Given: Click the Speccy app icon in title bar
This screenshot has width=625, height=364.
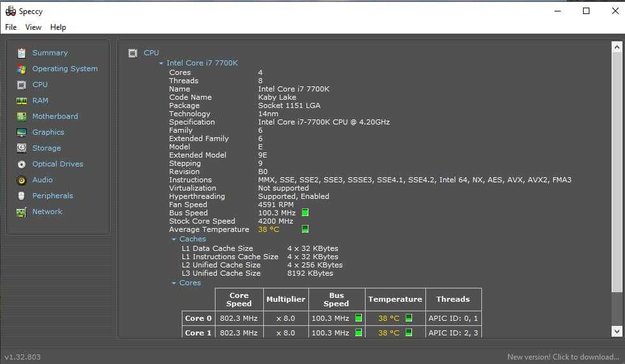Looking at the screenshot, I should tap(11, 11).
